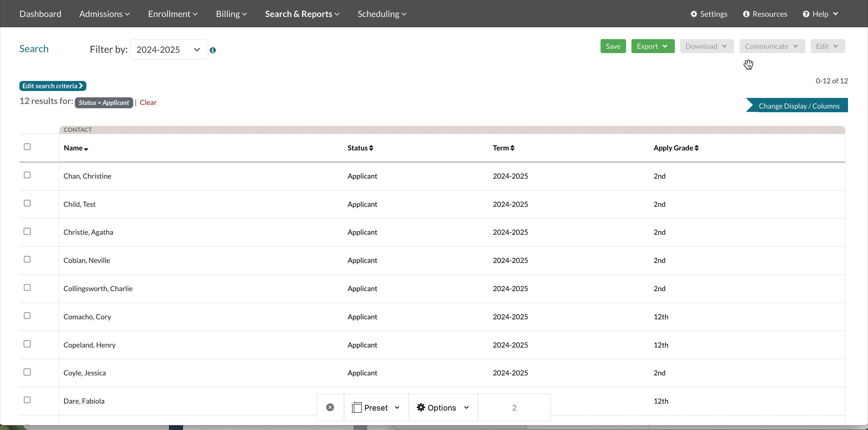Click the green Save button
The width and height of the screenshot is (868, 430).
[613, 46]
